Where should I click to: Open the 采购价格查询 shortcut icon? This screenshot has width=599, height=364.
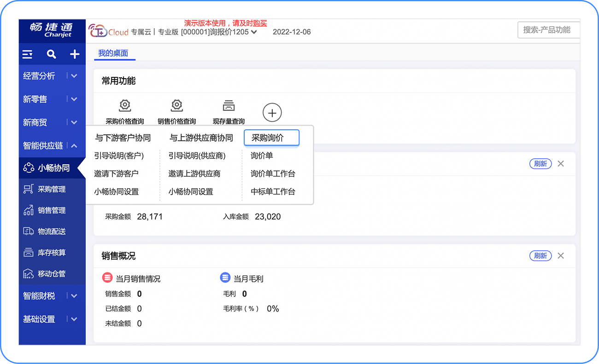125,106
